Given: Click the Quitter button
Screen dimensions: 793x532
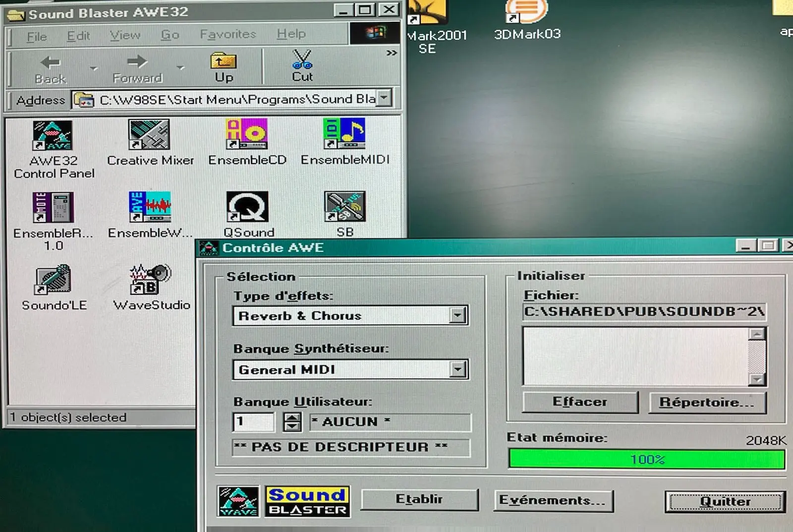Looking at the screenshot, I should [725, 501].
